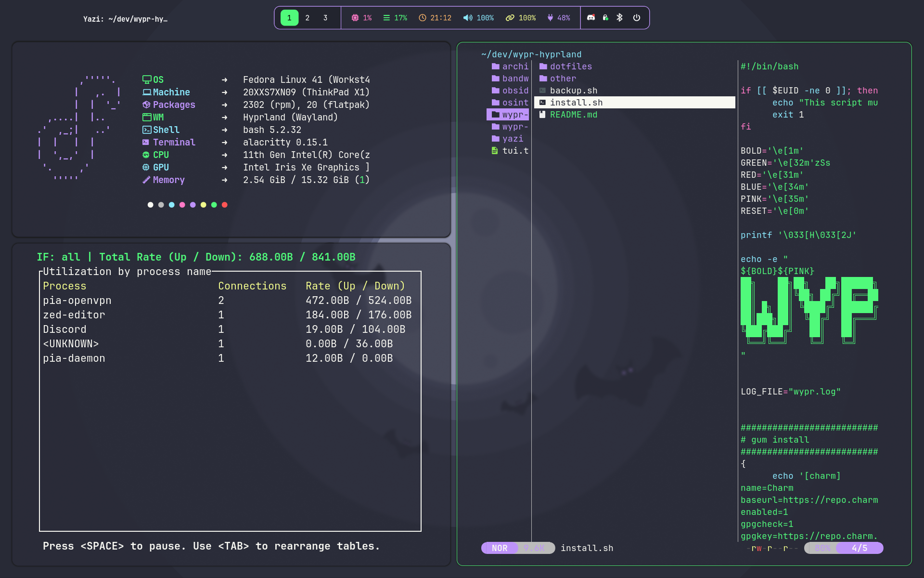Open the power menu icon

click(x=636, y=18)
